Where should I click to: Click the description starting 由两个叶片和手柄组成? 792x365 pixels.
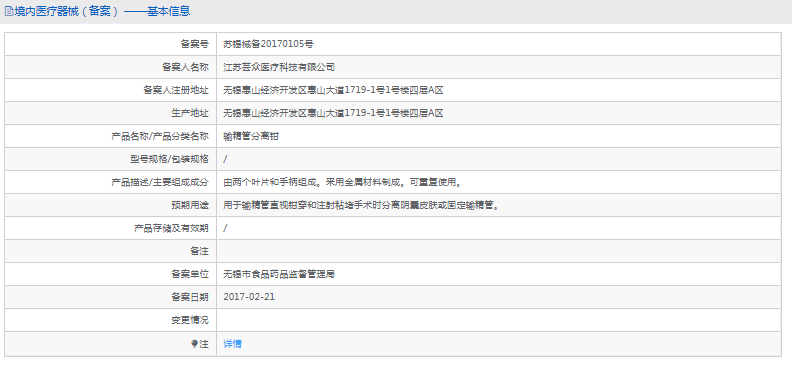[342, 182]
